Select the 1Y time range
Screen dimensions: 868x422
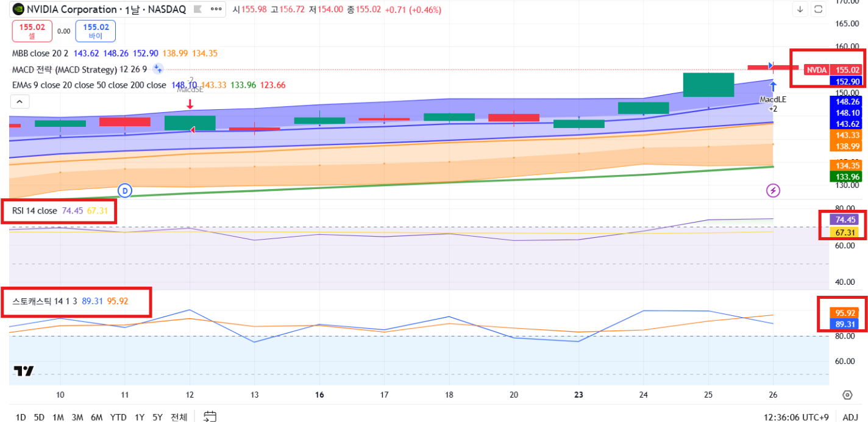(140, 417)
